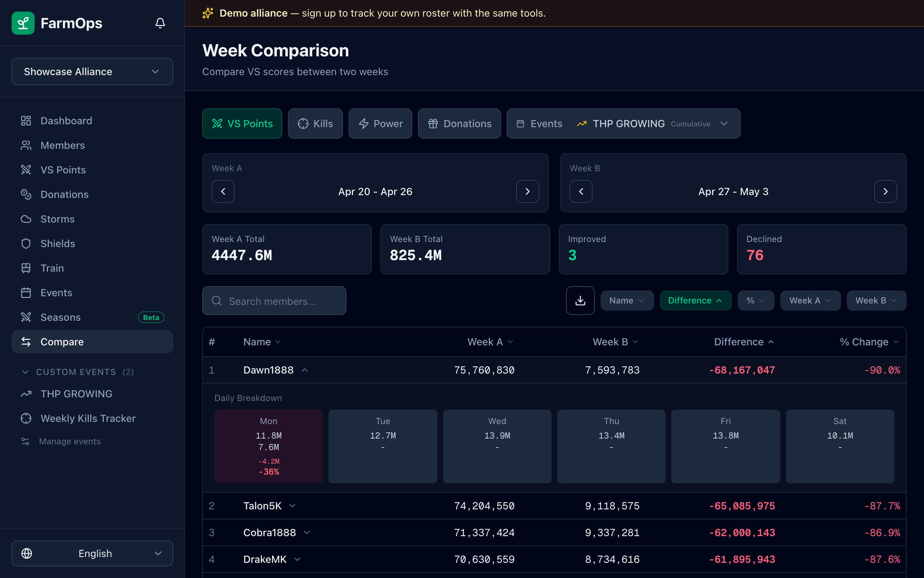Image resolution: width=924 pixels, height=578 pixels.
Task: Sort table by % Change header
Action: click(869, 342)
